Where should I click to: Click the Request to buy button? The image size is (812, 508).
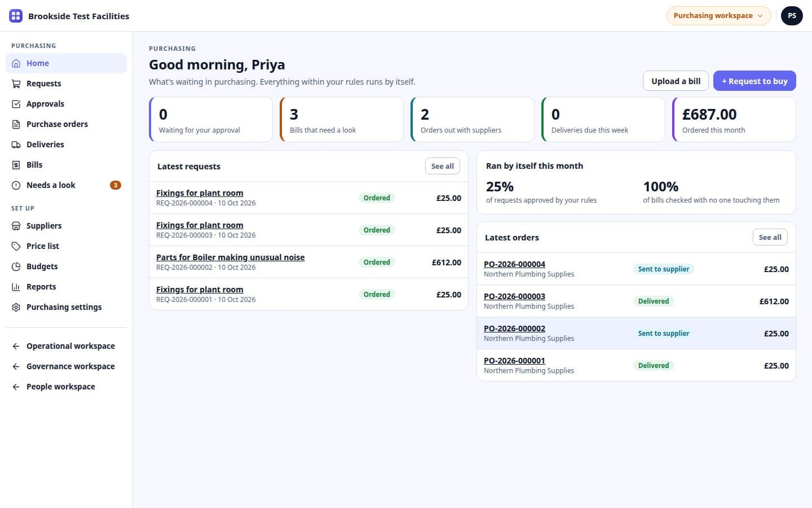tap(754, 81)
